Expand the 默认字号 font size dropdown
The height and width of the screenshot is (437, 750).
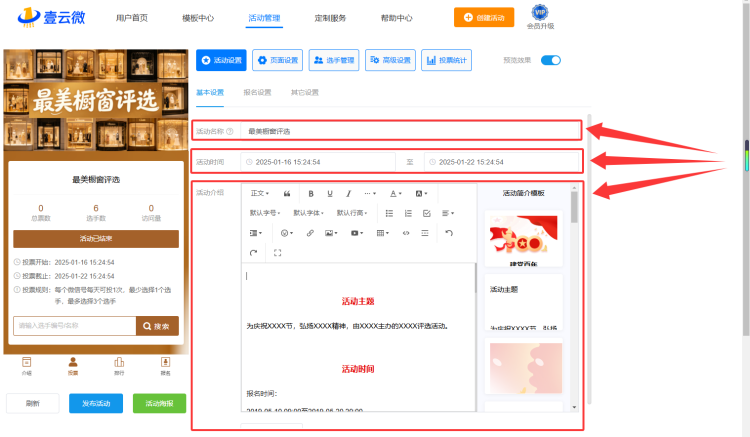pyautogui.click(x=265, y=213)
